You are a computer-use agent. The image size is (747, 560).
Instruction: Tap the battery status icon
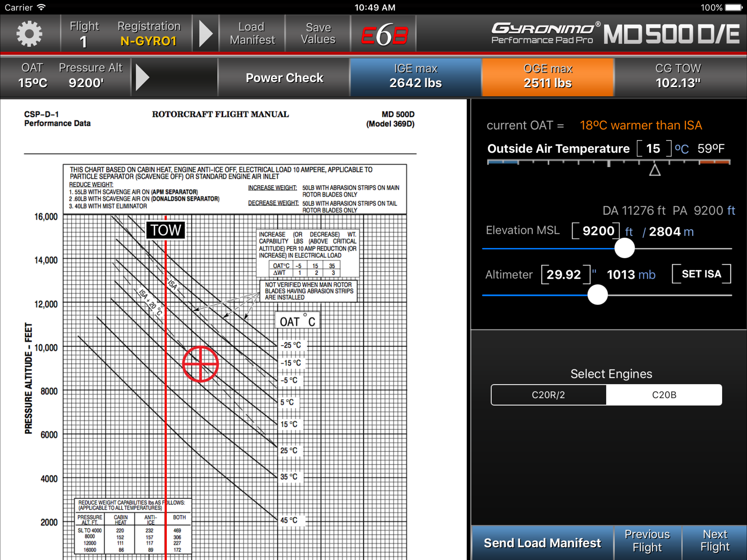point(734,7)
